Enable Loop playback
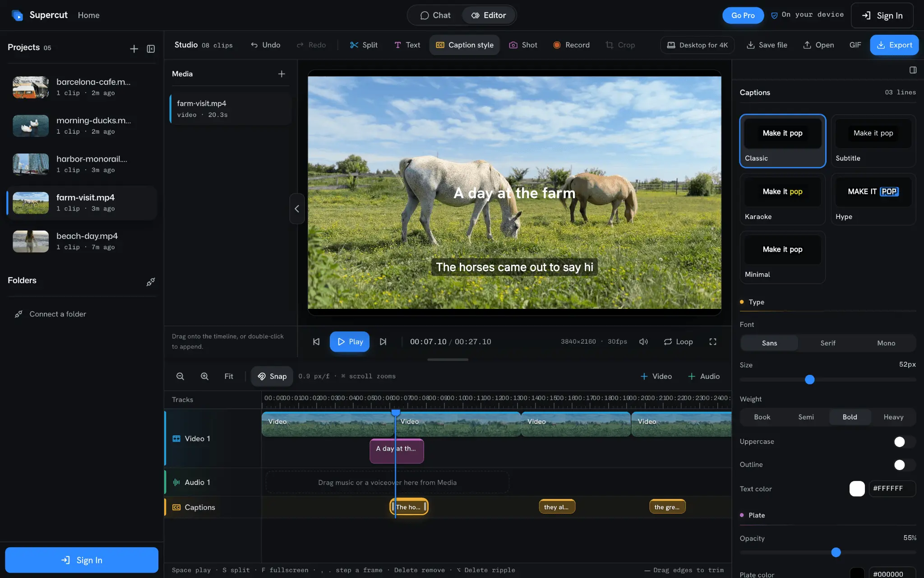 (x=678, y=342)
